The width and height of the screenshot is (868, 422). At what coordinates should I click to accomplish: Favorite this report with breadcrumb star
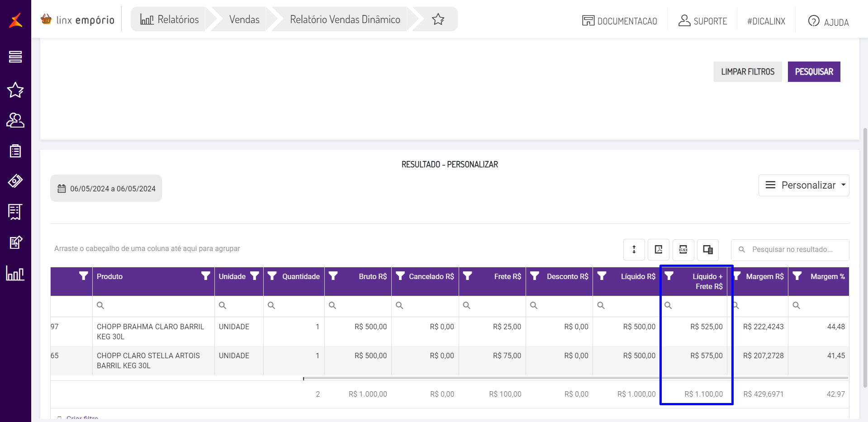click(x=438, y=19)
